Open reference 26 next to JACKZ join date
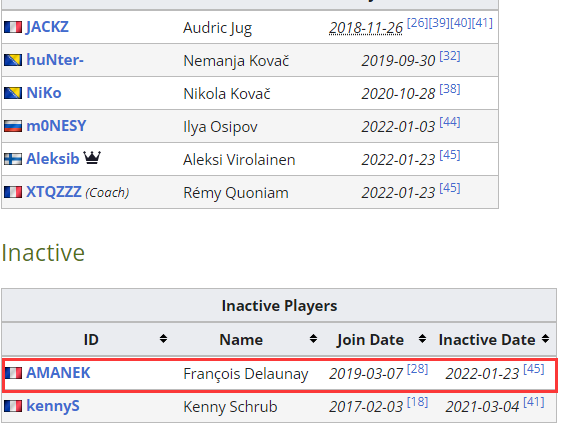This screenshot has width=571, height=431. coord(417,23)
